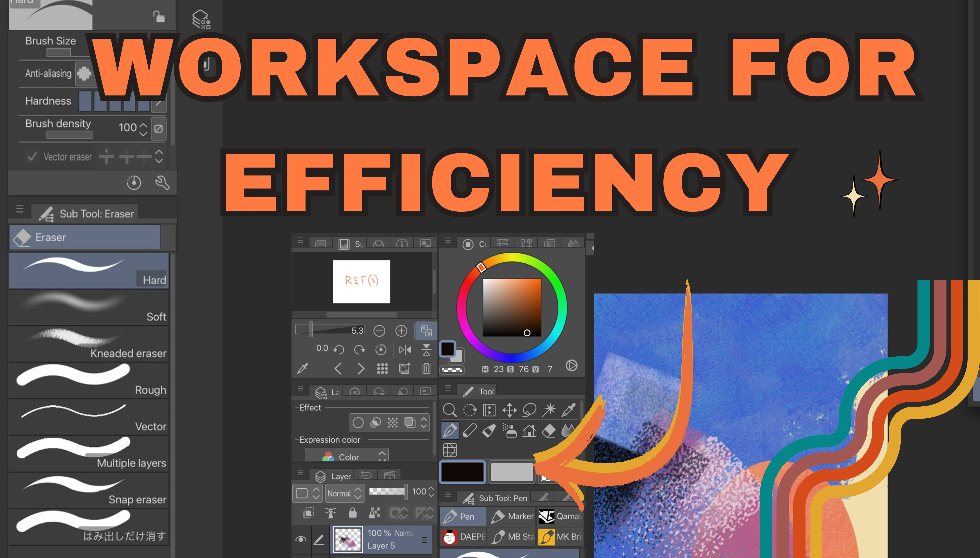The height and width of the screenshot is (558, 980).
Task: Select the Zoom magnifier tool
Action: coord(449,410)
